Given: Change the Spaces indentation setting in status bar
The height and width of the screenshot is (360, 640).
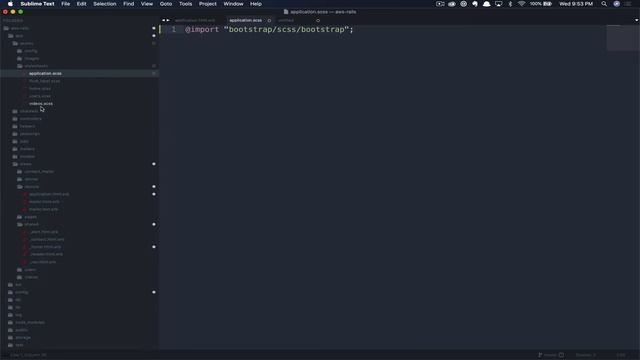Looking at the screenshot, I should (586, 355).
